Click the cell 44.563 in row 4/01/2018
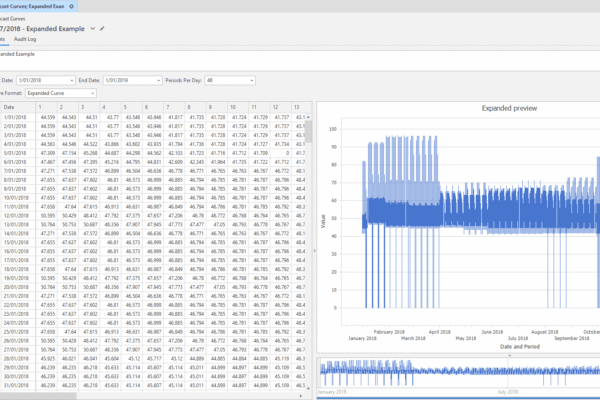The image size is (600, 400). 48,144
